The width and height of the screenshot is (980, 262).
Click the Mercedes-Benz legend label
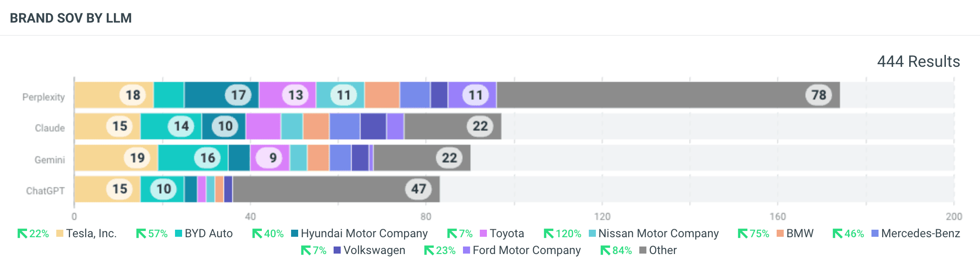(920, 234)
